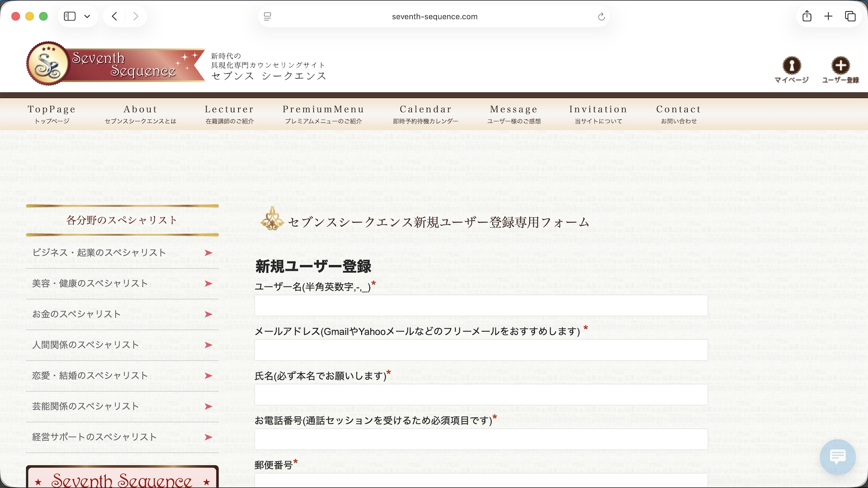The image size is (868, 488).
Task: Open the chat bubble widget
Action: (837, 457)
